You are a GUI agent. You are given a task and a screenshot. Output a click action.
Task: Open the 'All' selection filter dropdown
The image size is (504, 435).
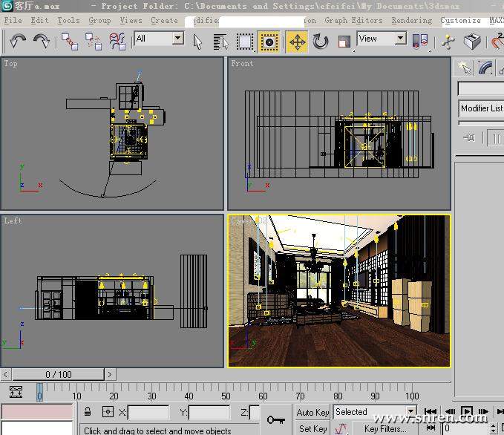click(x=159, y=39)
